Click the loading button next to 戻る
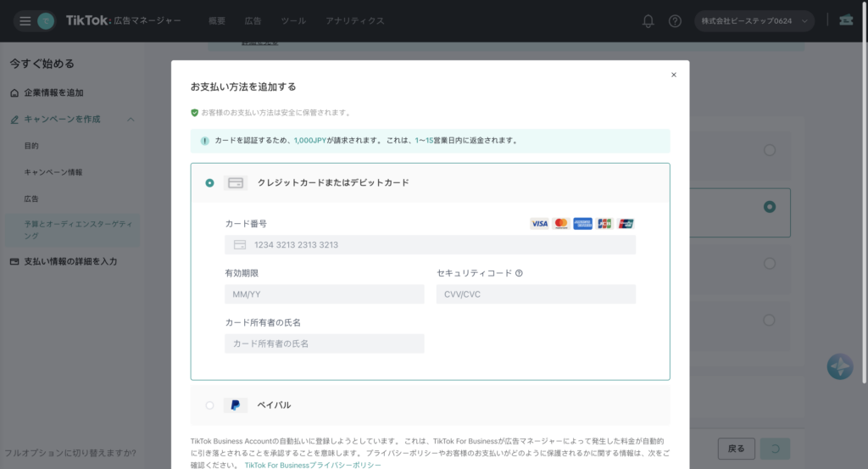Screen dimensions: 868x469 775,449
